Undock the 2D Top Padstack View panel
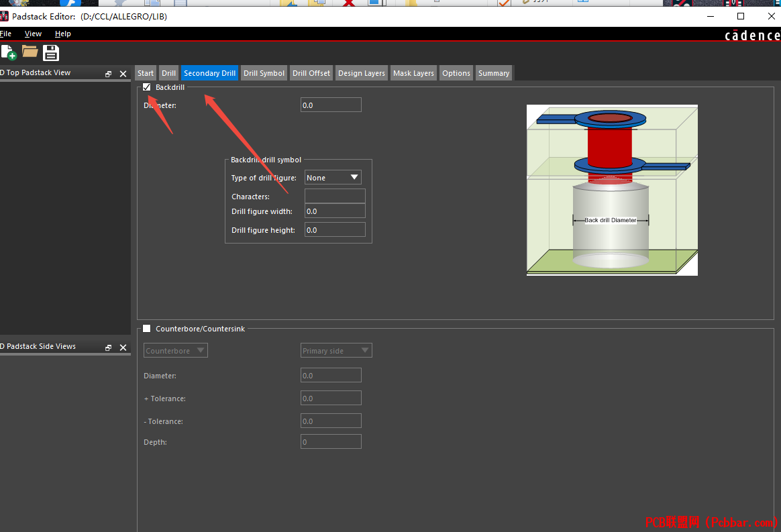 (x=108, y=74)
